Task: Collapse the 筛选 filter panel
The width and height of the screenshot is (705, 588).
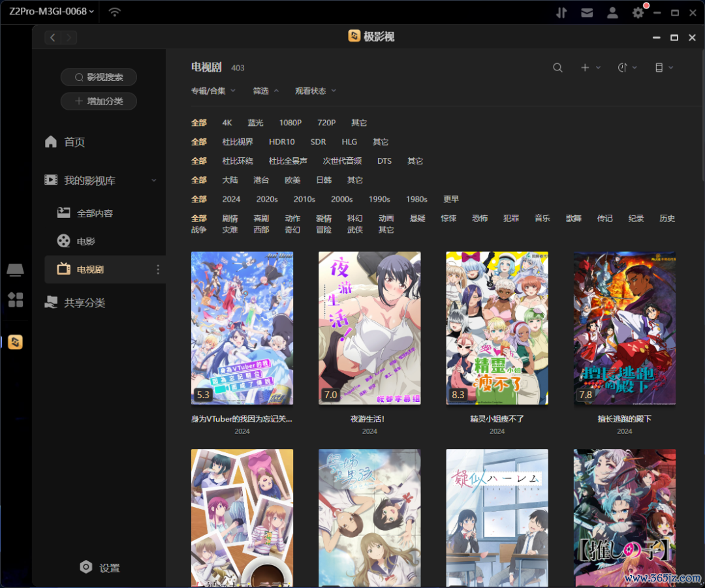Action: (266, 91)
